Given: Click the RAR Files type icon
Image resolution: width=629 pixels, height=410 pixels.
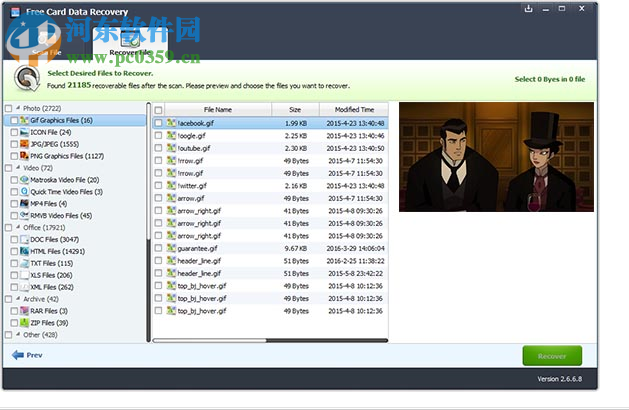Looking at the screenshot, I should (24, 311).
